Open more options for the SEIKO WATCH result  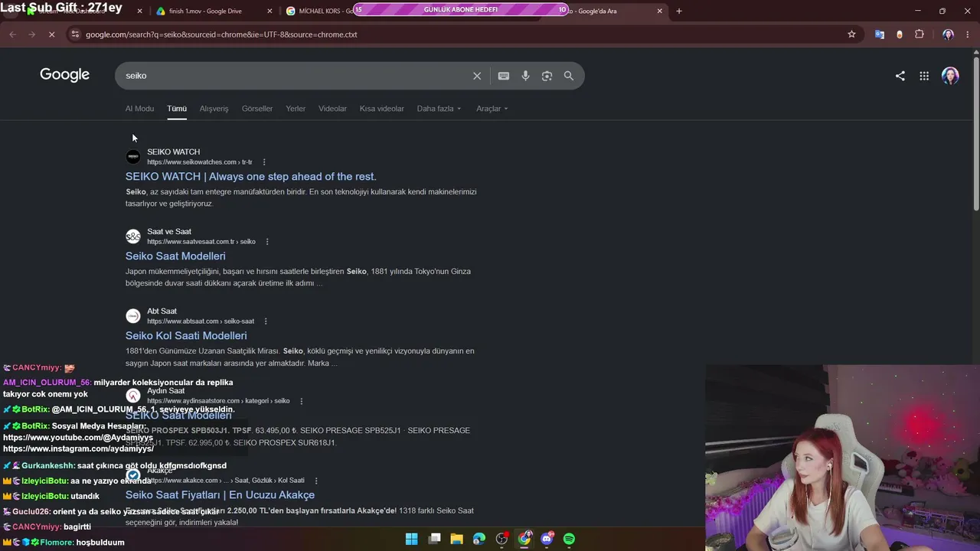click(264, 162)
